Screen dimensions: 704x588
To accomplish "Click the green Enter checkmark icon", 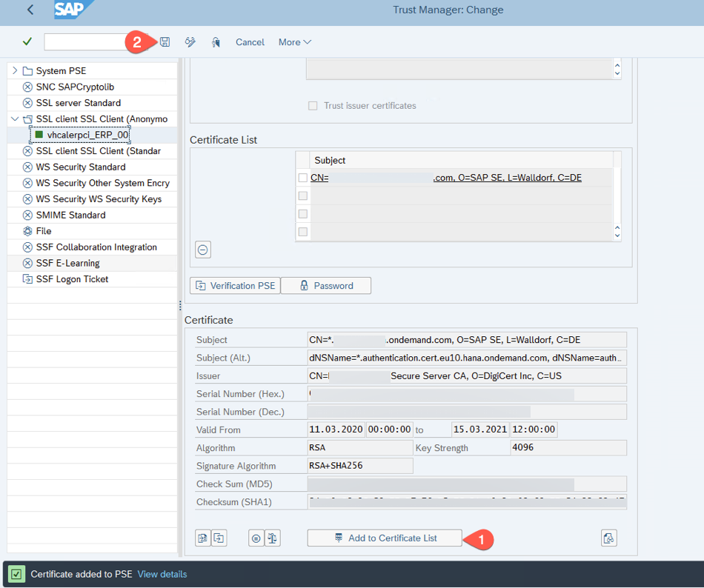I will (x=27, y=41).
